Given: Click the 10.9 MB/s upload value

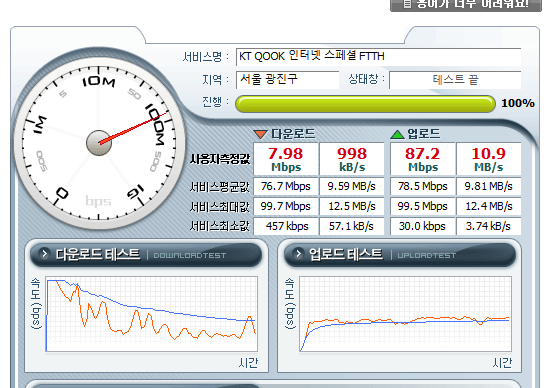Looking at the screenshot, I should (x=489, y=159).
